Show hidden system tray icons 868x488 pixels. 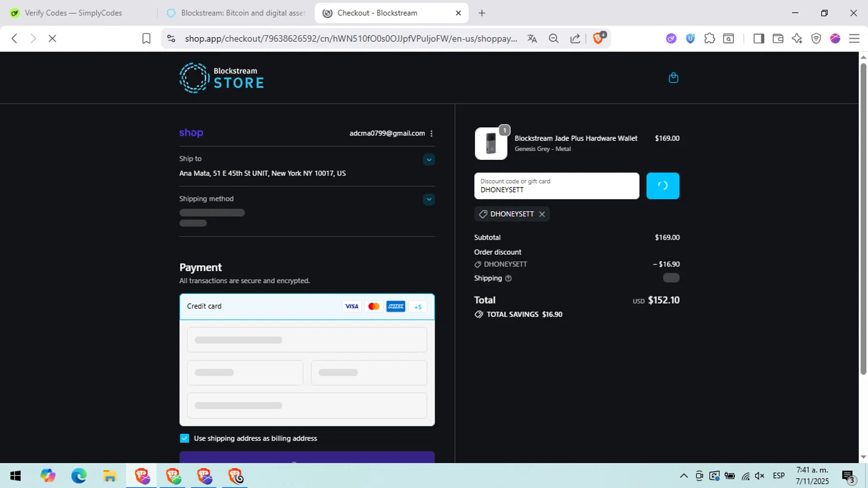click(683, 476)
